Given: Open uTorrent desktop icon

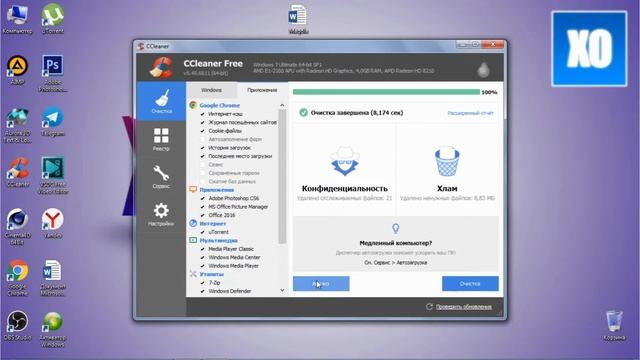Looking at the screenshot, I should [53, 19].
